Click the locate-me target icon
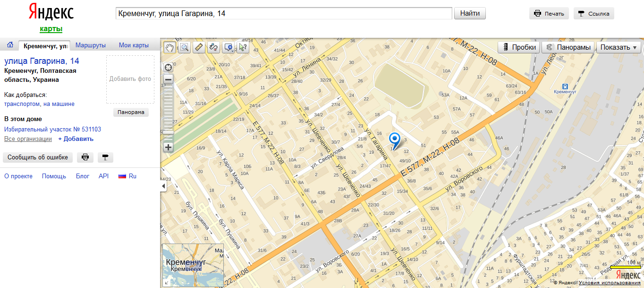 tap(168, 67)
